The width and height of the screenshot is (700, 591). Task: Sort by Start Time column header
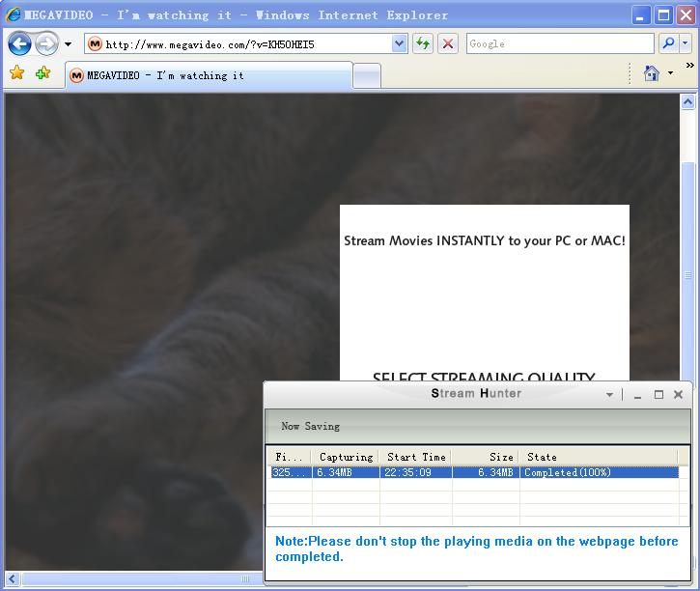click(x=416, y=457)
